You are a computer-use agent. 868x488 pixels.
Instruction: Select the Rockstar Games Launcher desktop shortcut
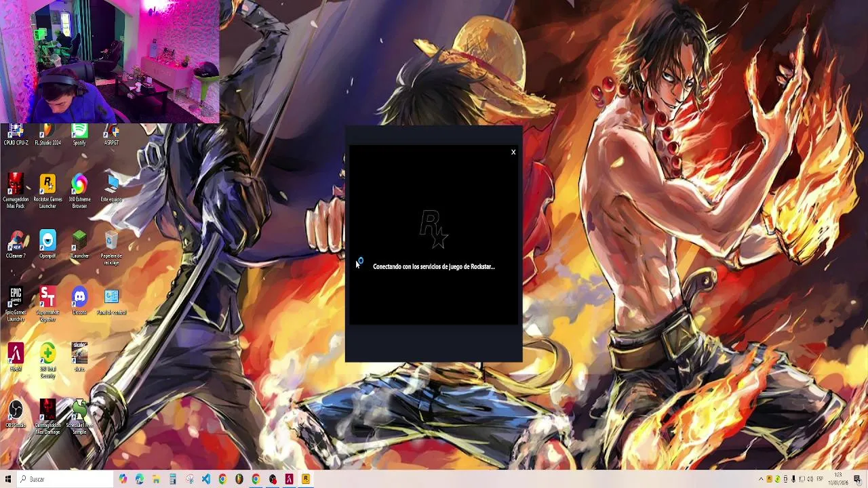tap(47, 191)
